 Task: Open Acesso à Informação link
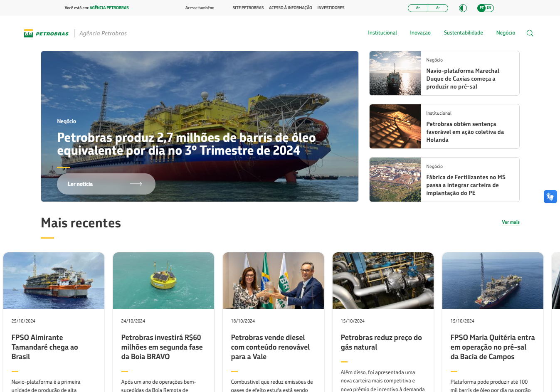pos(290,8)
